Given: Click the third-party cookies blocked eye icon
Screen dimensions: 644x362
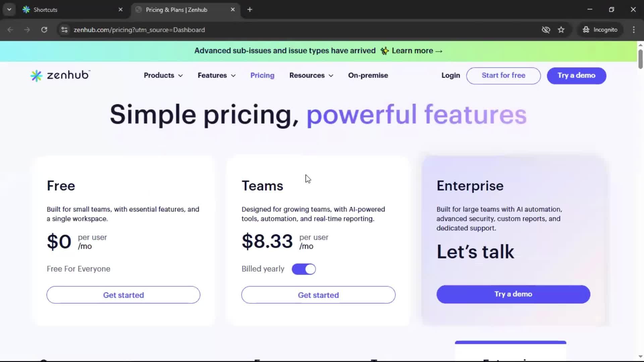Looking at the screenshot, I should click(x=546, y=30).
